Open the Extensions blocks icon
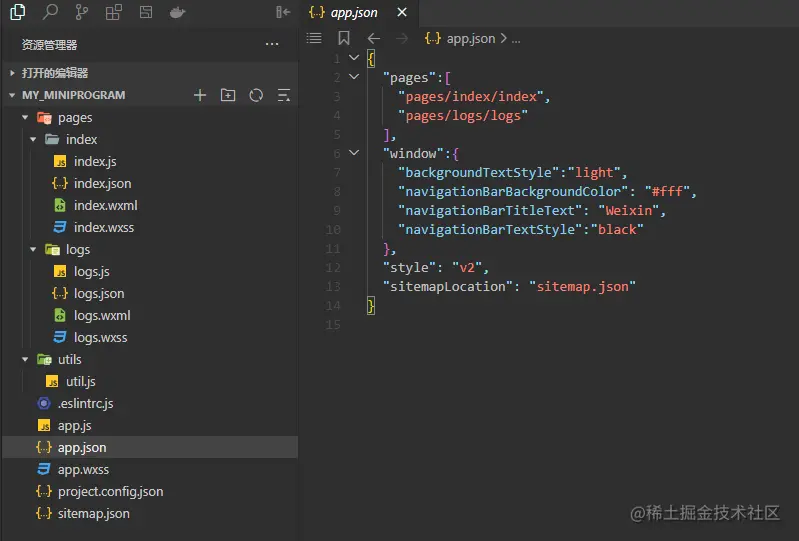The image size is (799, 541). coord(114,12)
